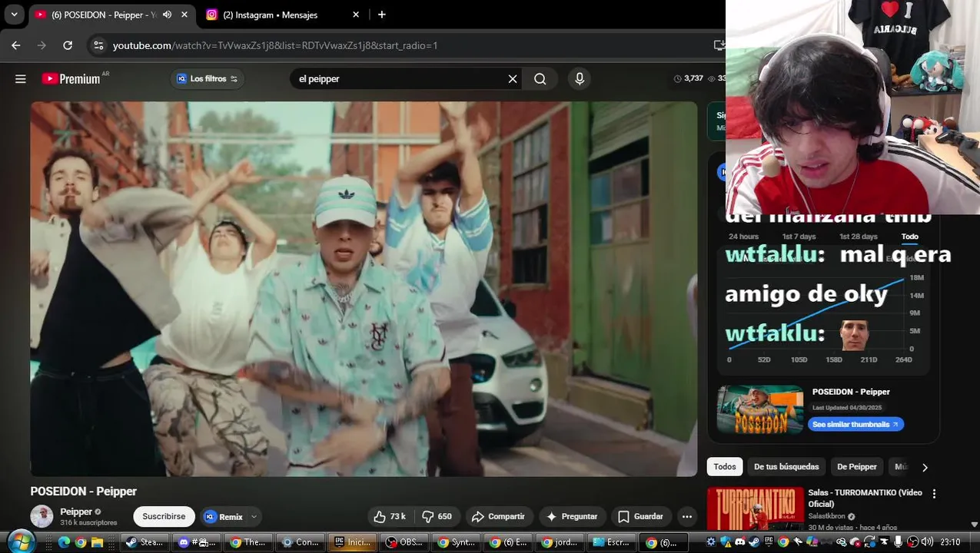Image resolution: width=980 pixels, height=553 pixels.
Task: Share the video via Compartir
Action: (x=498, y=516)
